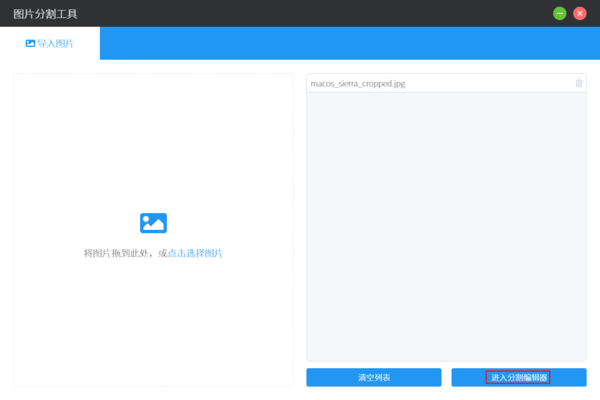Click the 进入分割编辑器 button
The width and height of the screenshot is (600, 400).
[x=519, y=377]
